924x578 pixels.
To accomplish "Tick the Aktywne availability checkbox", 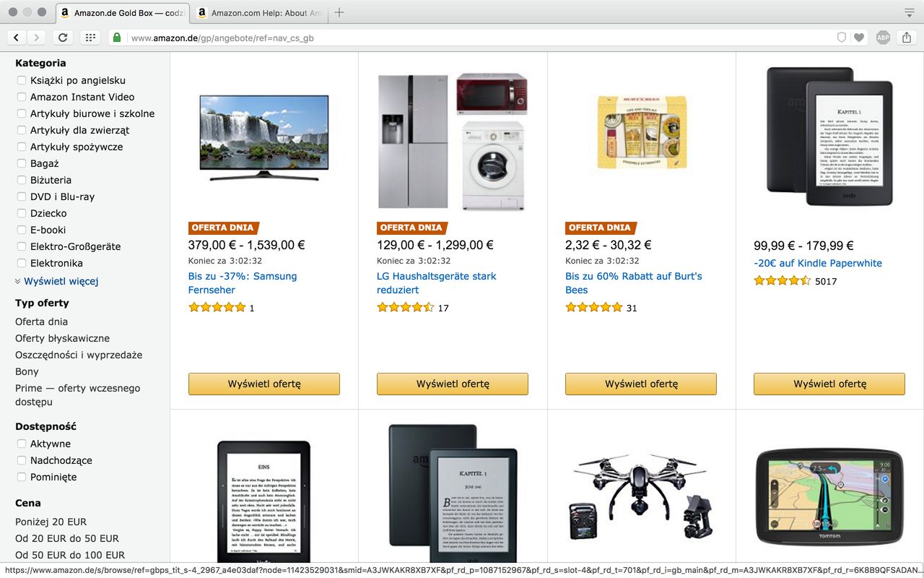I will (22, 444).
